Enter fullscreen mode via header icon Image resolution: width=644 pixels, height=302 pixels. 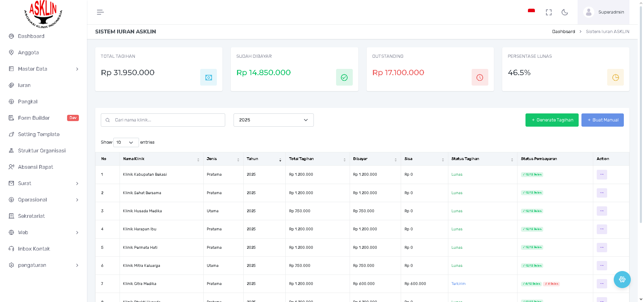548,12
